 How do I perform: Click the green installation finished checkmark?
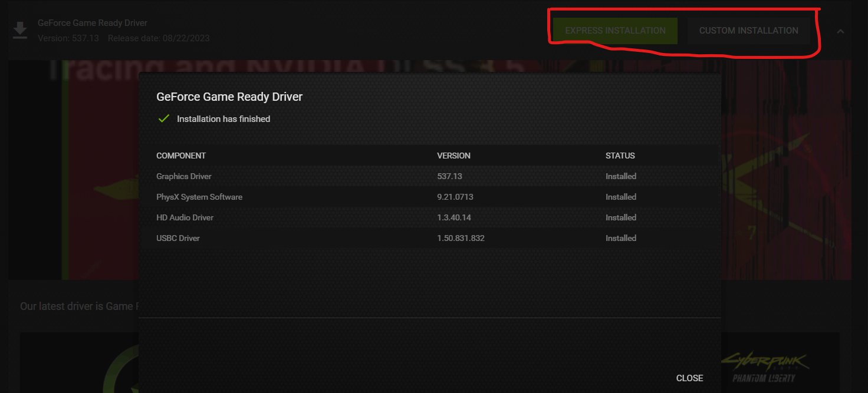coord(164,119)
